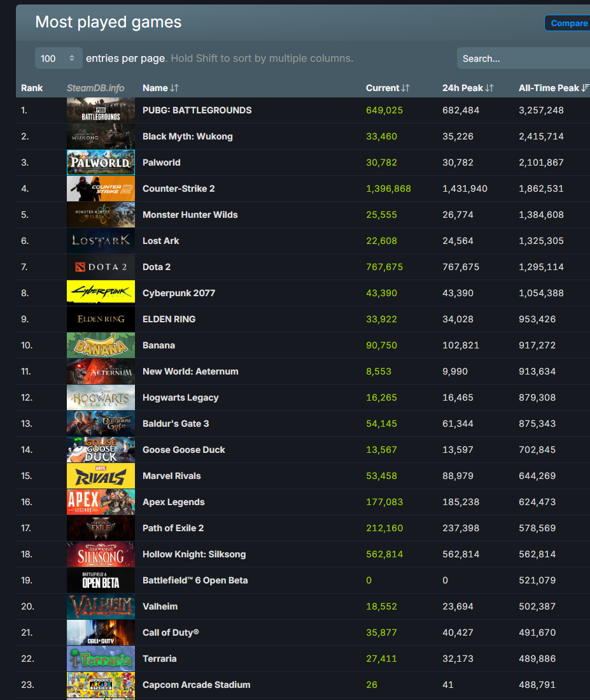Open the Valheim name link
This screenshot has width=590, height=700.
pos(160,607)
